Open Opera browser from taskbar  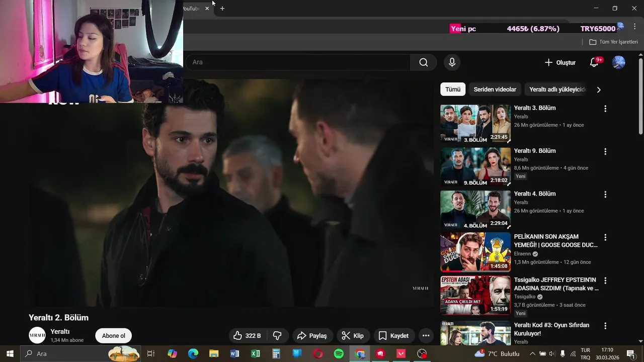318,353
